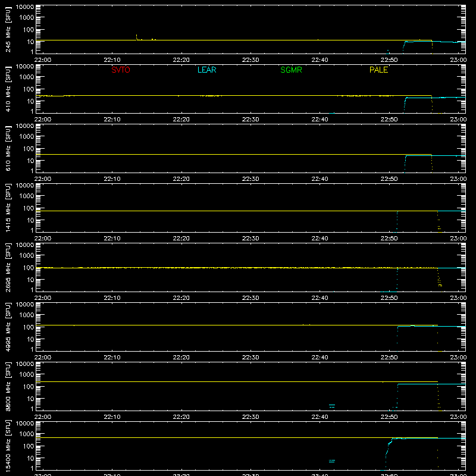Click 22:50 below the 1415 MHz plot
Screen dimensions: 476x476
[389, 239]
